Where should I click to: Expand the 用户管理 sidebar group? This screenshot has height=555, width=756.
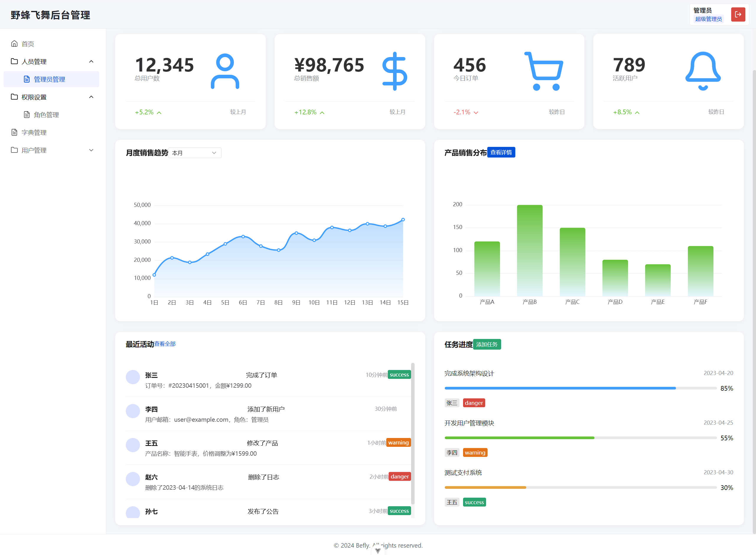tap(91, 150)
